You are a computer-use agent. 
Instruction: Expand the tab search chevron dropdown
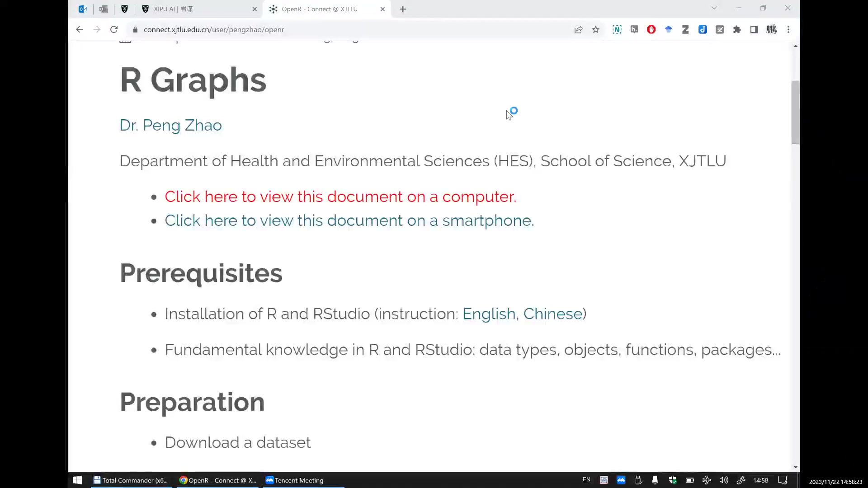(x=714, y=8)
